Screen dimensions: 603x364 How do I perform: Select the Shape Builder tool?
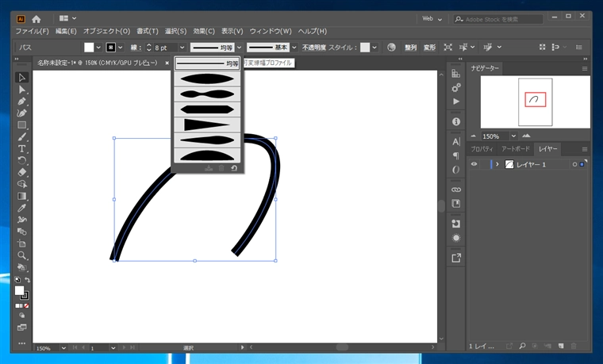pos(21,184)
